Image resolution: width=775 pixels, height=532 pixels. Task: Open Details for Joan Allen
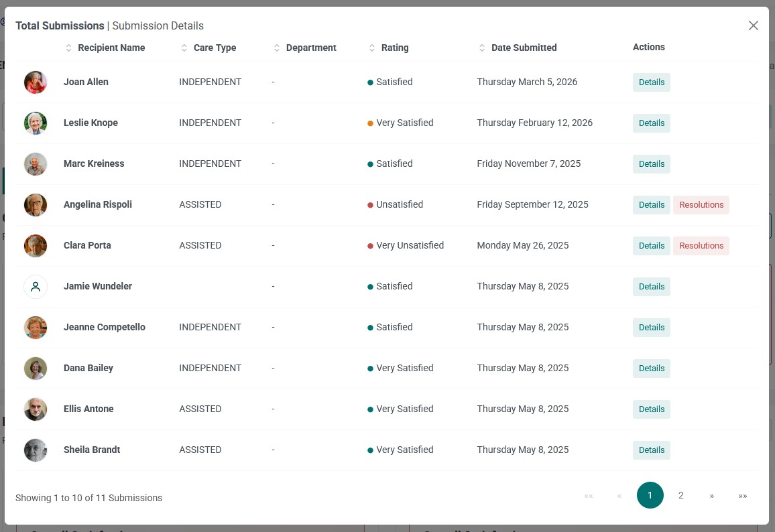coord(652,82)
